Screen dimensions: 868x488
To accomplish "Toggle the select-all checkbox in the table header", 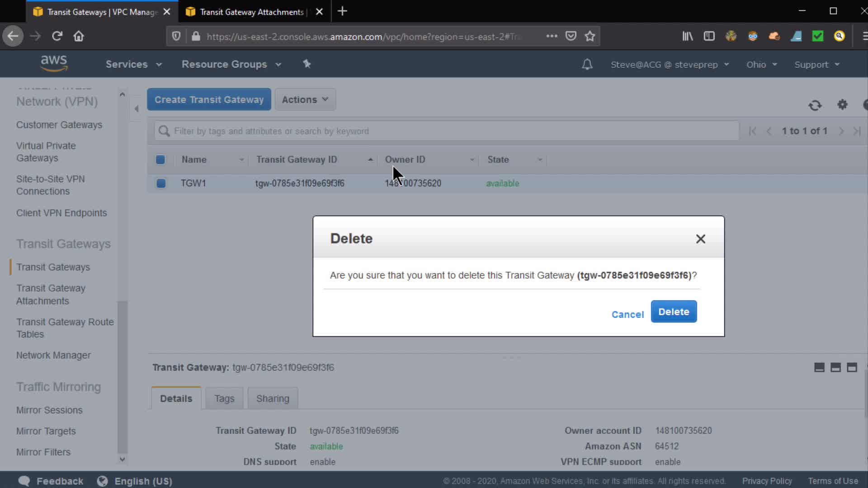I will click(x=160, y=160).
